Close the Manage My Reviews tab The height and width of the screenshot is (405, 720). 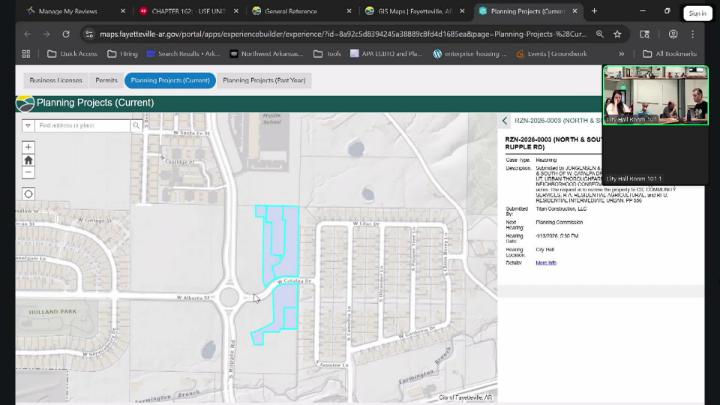[x=123, y=11]
